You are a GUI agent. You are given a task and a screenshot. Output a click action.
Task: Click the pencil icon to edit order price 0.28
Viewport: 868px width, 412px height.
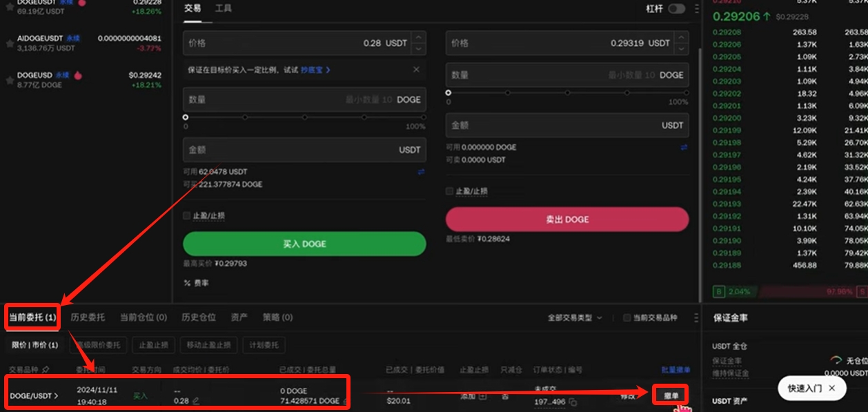(196, 401)
